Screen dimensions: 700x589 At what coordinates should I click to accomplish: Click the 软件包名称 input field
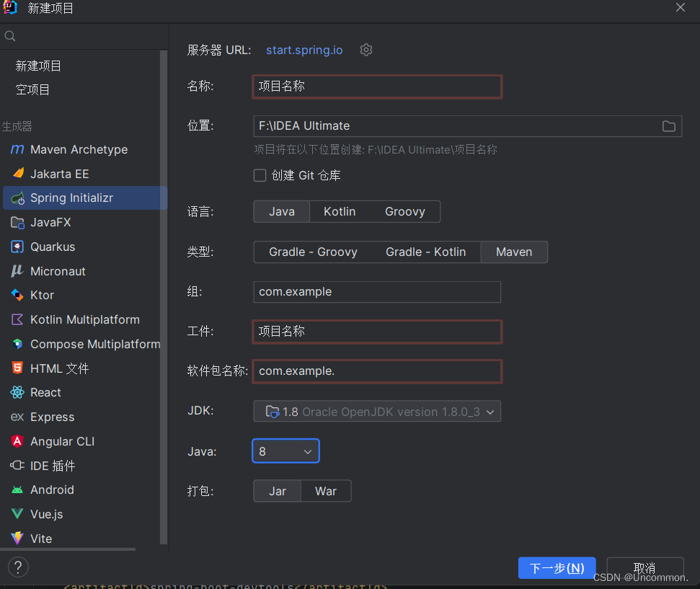pos(377,371)
